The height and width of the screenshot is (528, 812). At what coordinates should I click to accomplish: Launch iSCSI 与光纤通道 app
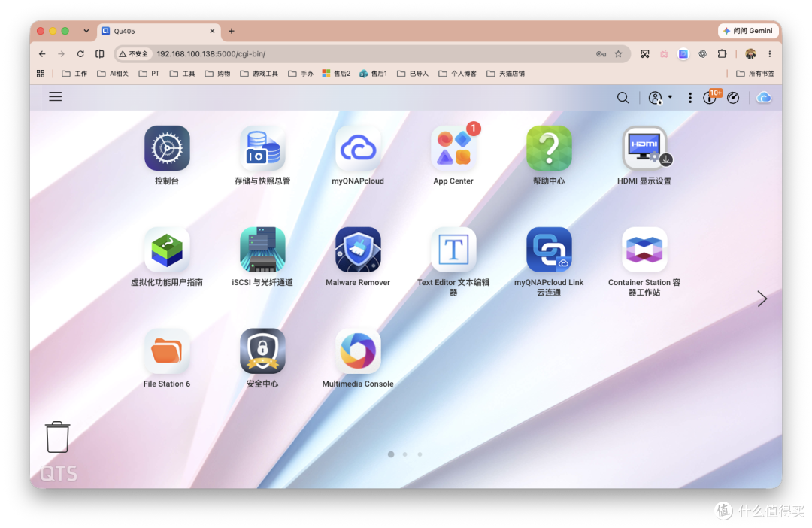[262, 250]
